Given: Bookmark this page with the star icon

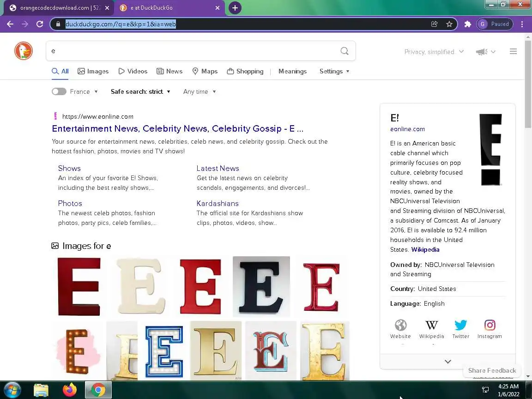Looking at the screenshot, I should pyautogui.click(x=449, y=24).
